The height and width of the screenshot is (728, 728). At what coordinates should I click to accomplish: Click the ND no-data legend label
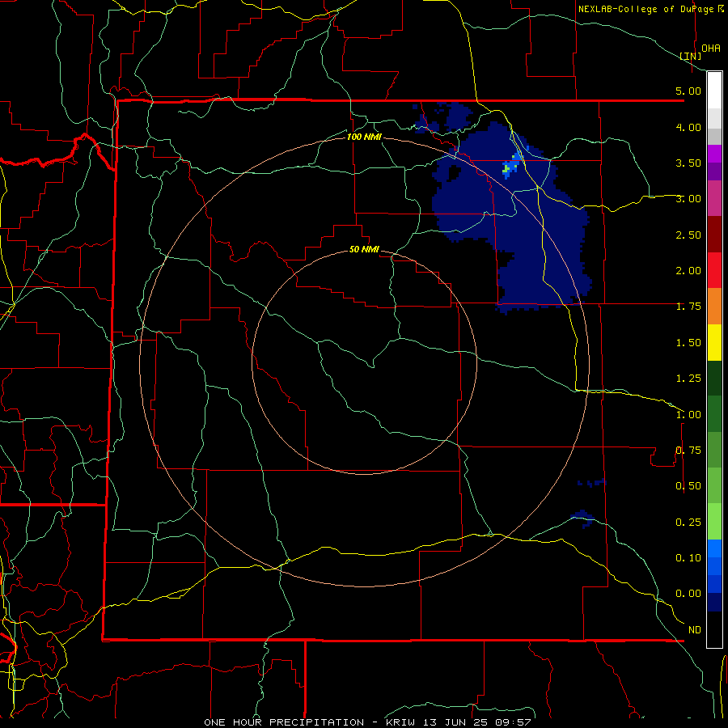tap(695, 629)
